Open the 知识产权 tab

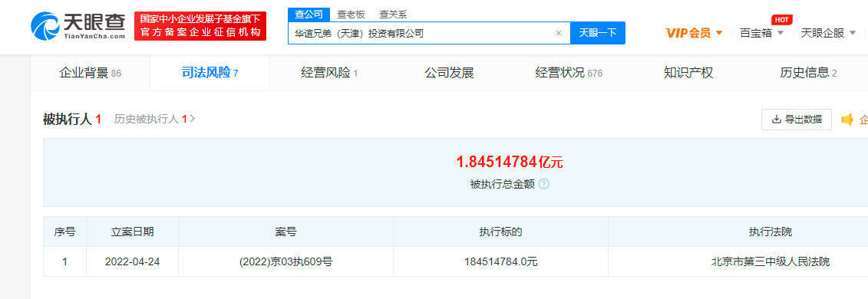[x=688, y=73]
